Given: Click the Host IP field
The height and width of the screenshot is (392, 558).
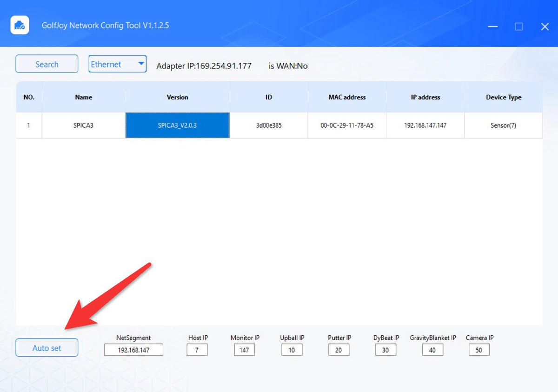Looking at the screenshot, I should (197, 350).
